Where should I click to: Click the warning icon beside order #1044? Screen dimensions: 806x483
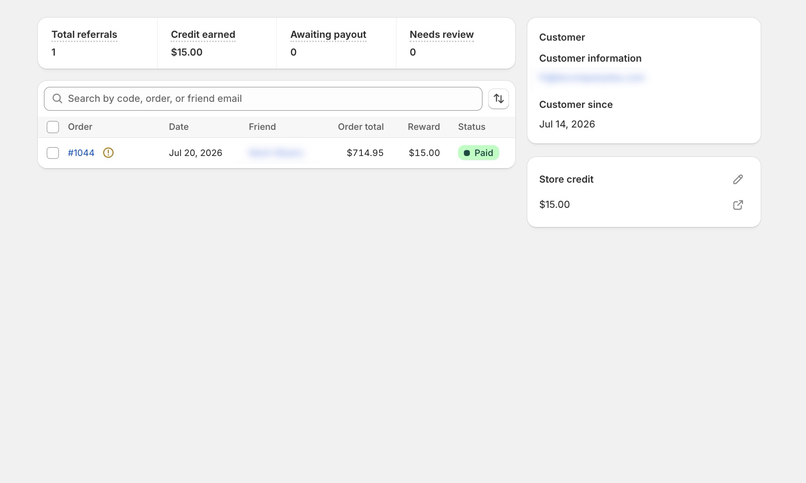(x=108, y=153)
